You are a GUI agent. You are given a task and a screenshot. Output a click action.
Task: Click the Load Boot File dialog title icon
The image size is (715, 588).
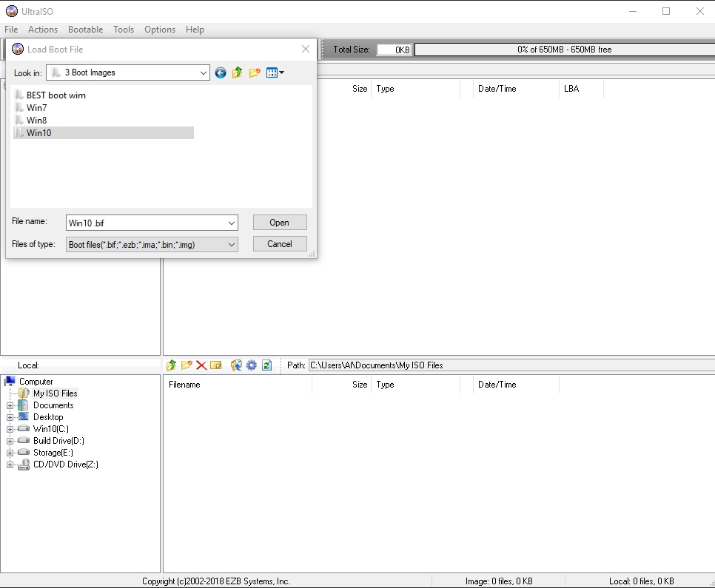[x=18, y=50]
